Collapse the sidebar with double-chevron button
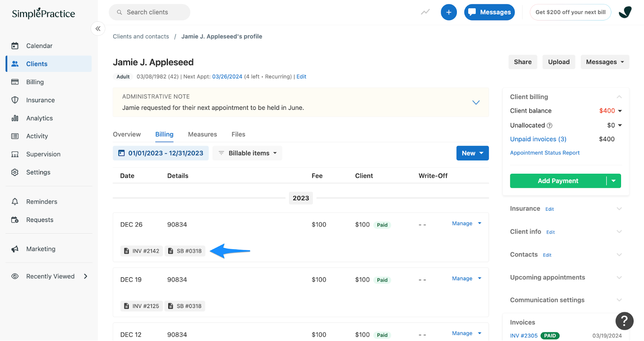The image size is (644, 341). pos(98,29)
